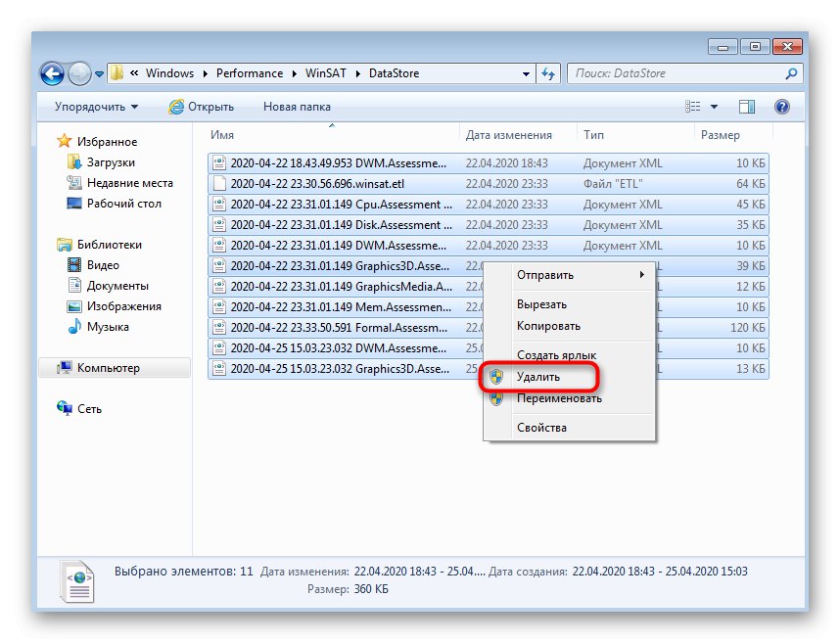The height and width of the screenshot is (643, 840).
Task: Expand the Отправить submenu arrow
Action: pyautogui.click(x=641, y=275)
